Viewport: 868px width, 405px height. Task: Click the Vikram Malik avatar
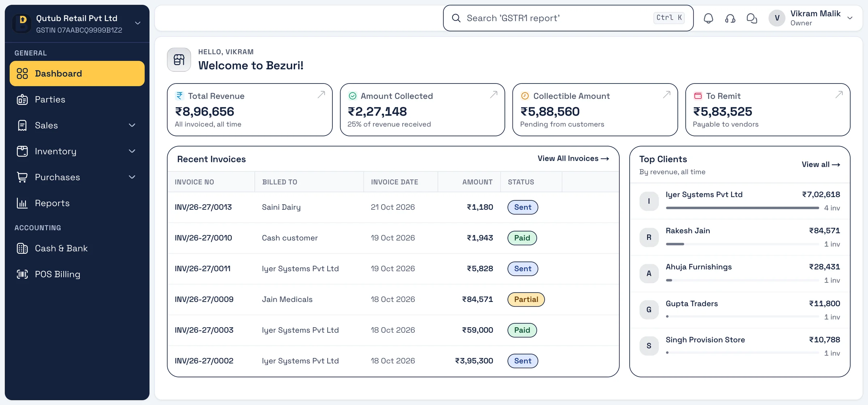click(x=777, y=18)
